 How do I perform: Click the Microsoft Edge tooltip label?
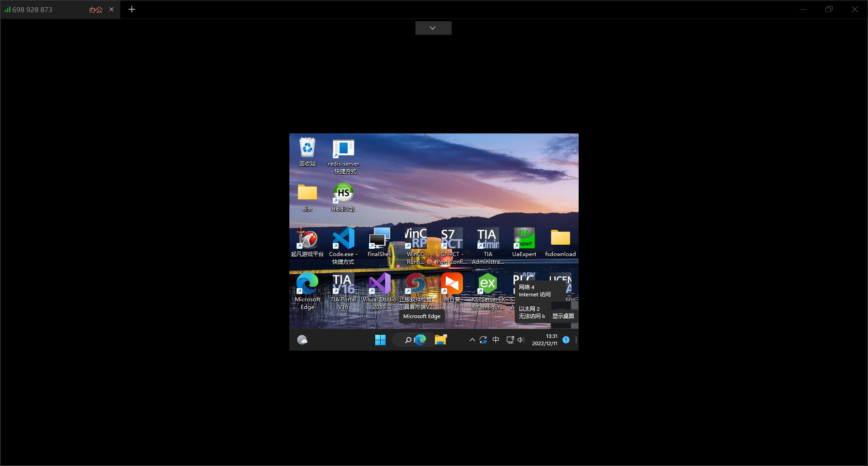click(x=422, y=316)
